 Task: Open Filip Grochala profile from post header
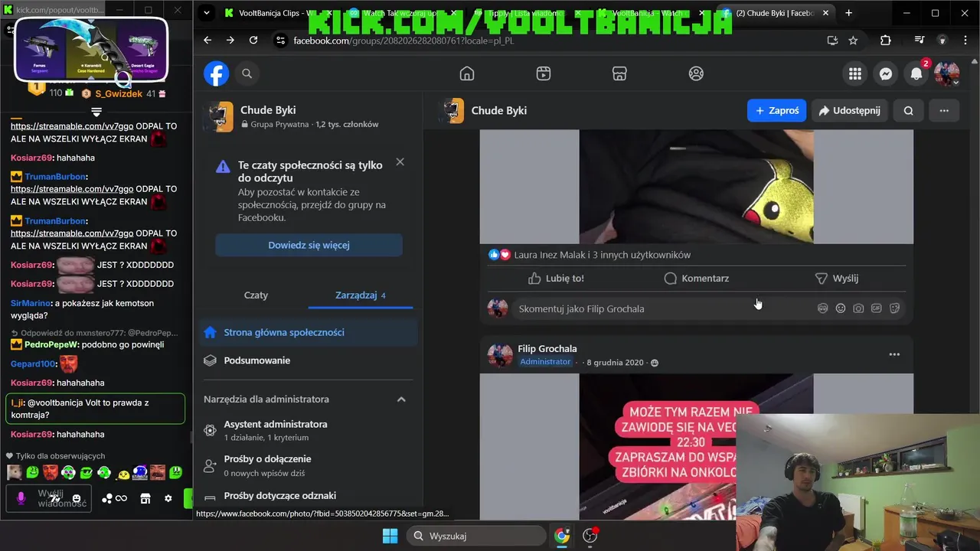pyautogui.click(x=547, y=349)
